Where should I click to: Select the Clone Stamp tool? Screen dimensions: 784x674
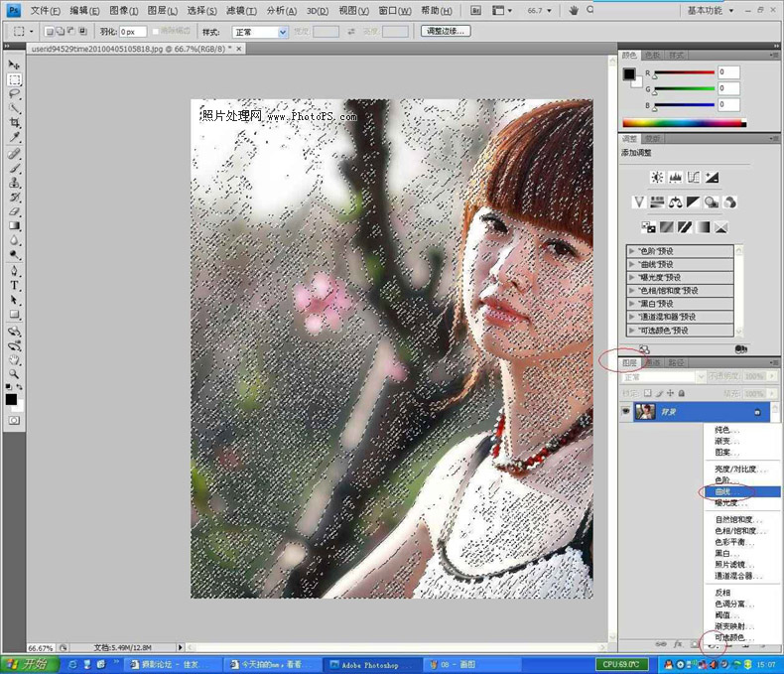click(14, 183)
